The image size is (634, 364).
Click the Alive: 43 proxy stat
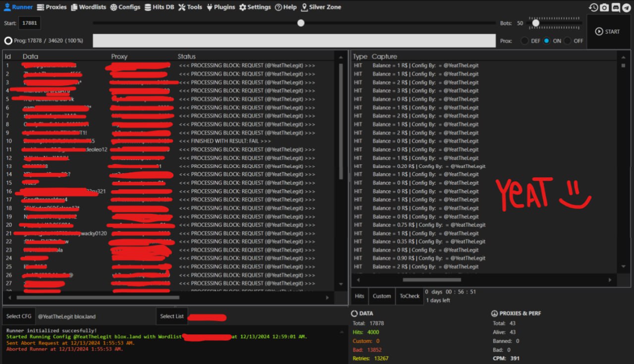tap(505, 332)
